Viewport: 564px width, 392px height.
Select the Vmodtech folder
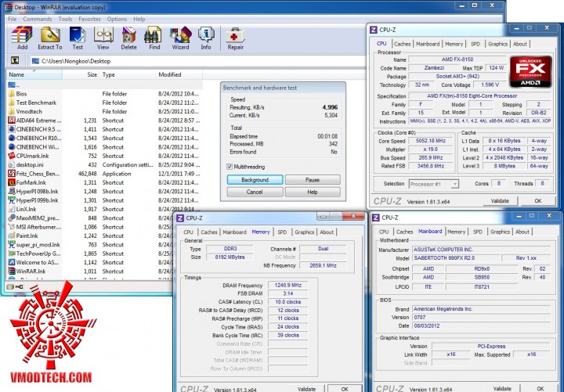29,111
